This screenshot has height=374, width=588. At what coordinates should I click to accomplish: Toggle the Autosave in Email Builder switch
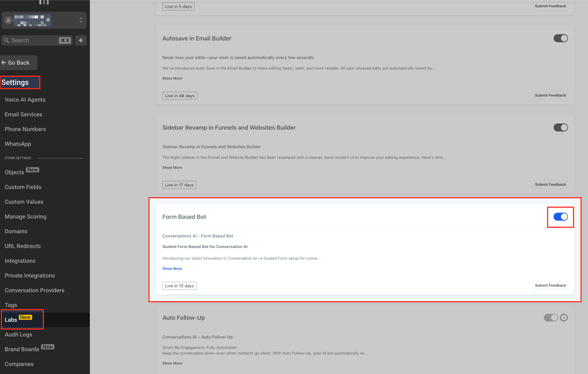coord(560,38)
